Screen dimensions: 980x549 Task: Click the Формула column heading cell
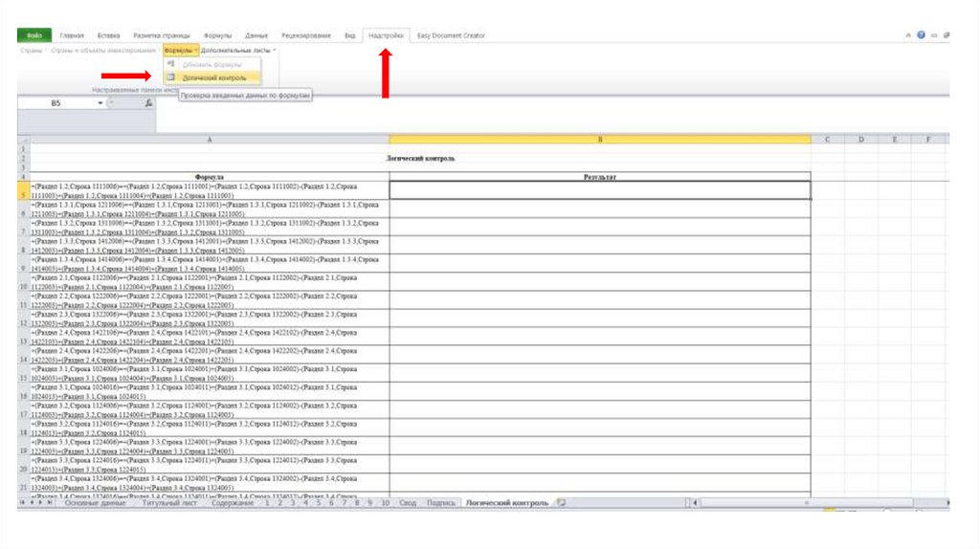210,177
